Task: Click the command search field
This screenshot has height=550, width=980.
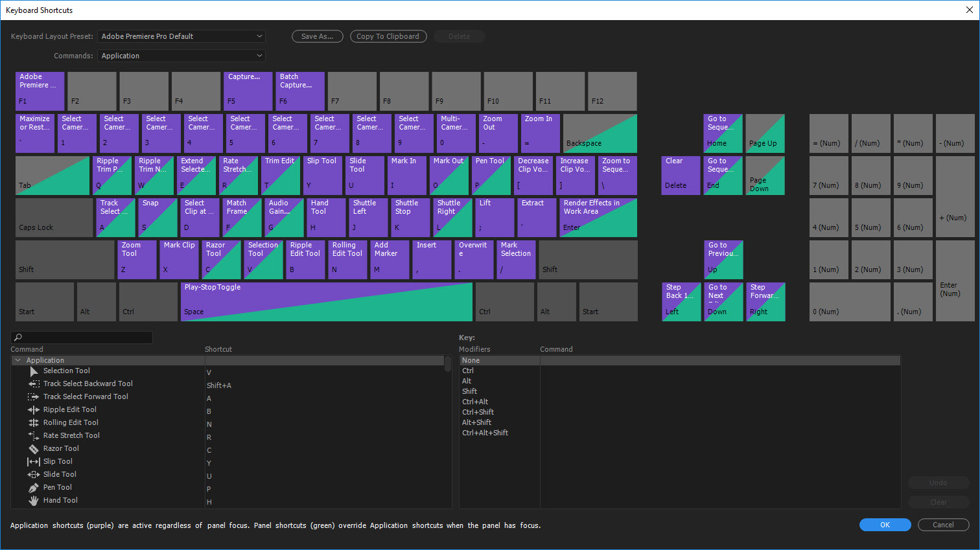Action: point(82,337)
